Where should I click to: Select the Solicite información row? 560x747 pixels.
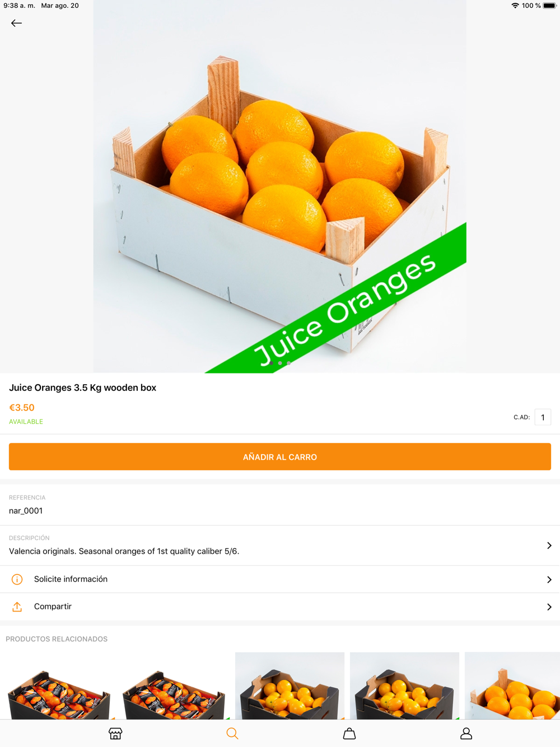click(x=280, y=580)
